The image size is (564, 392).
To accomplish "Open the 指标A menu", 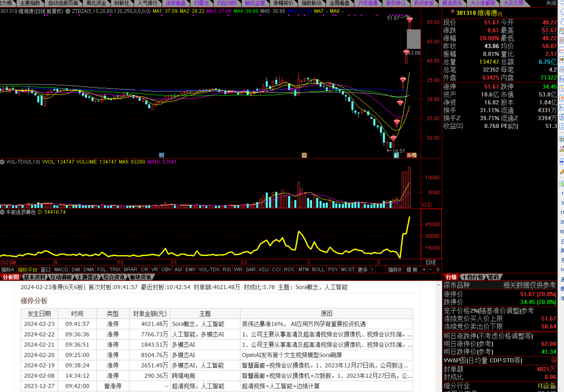I will point(7,269).
